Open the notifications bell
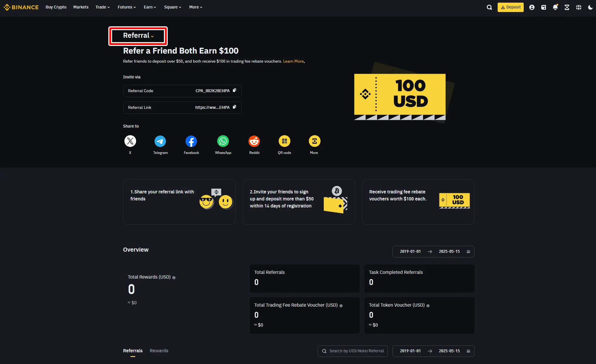Viewport: 596px width, 364px height. coord(555,7)
